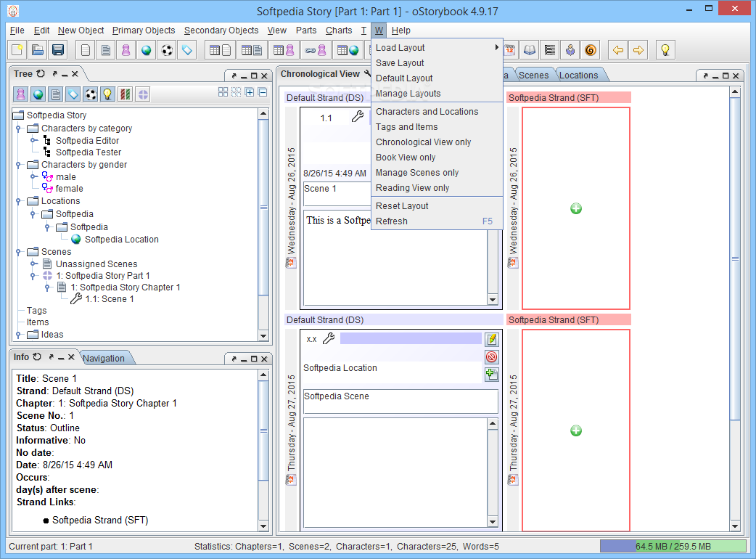Viewport: 756px width, 559px height.
Task: Open a file with the folder icon
Action: point(38,50)
